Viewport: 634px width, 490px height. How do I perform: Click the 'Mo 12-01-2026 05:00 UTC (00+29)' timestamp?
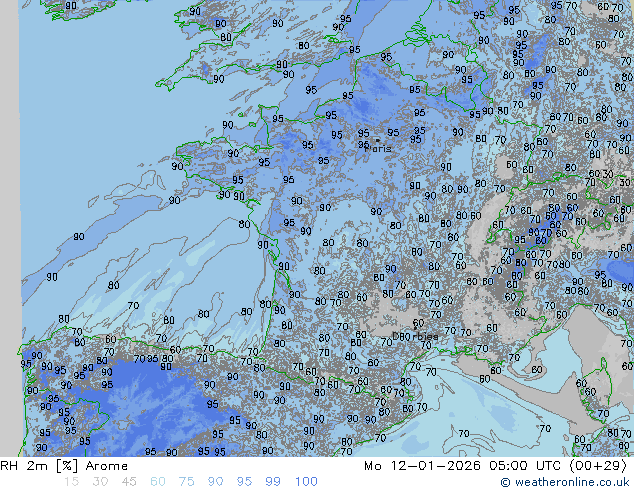495,466
